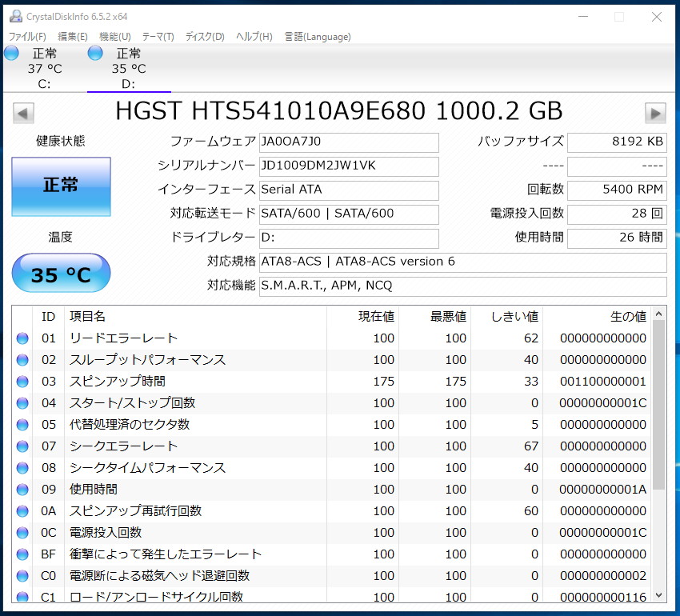Click the blue 正常 health status button
The height and width of the screenshot is (616, 680).
(x=61, y=186)
